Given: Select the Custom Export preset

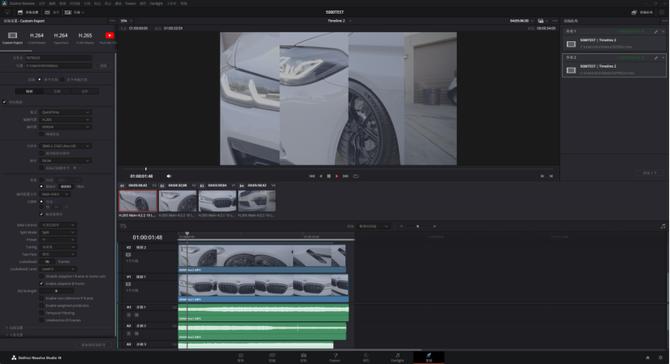Looking at the screenshot, I should click(12, 37).
